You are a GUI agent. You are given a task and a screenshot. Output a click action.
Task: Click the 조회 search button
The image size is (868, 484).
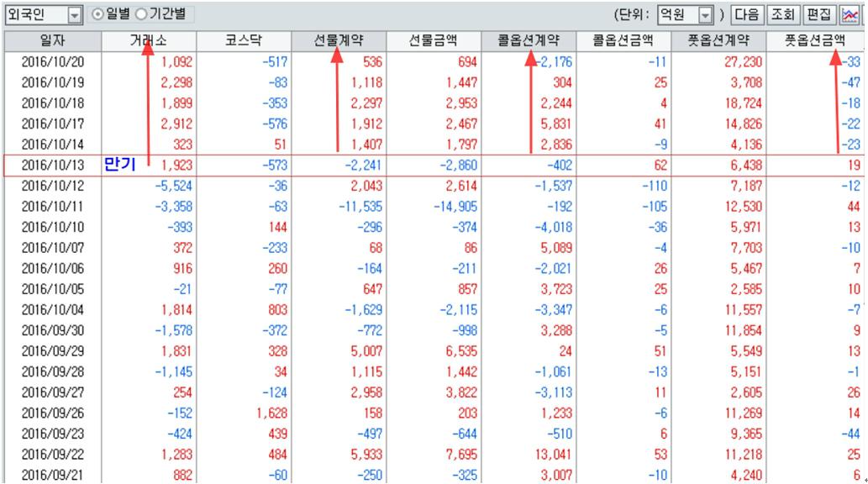(782, 14)
